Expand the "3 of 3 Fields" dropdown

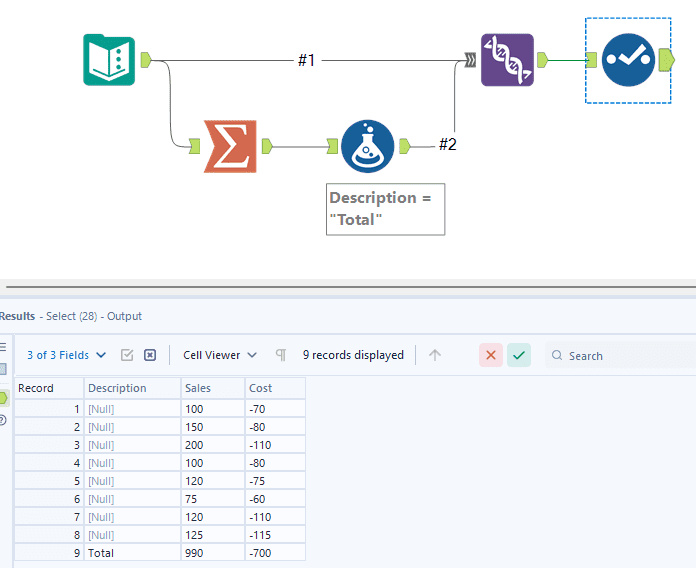coord(65,355)
